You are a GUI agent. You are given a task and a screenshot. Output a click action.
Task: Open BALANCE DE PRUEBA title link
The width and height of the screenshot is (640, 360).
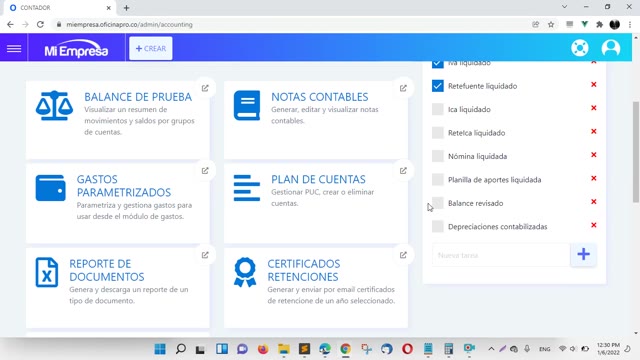point(138,97)
